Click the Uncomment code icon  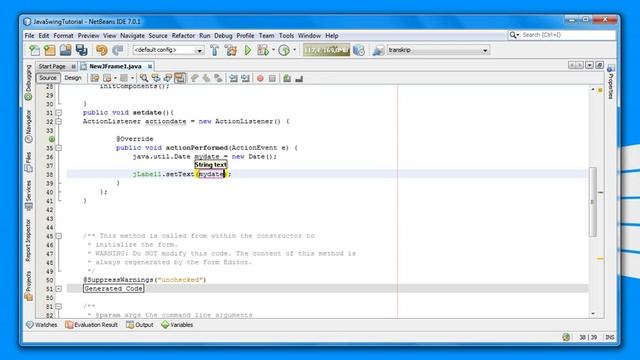tap(299, 78)
